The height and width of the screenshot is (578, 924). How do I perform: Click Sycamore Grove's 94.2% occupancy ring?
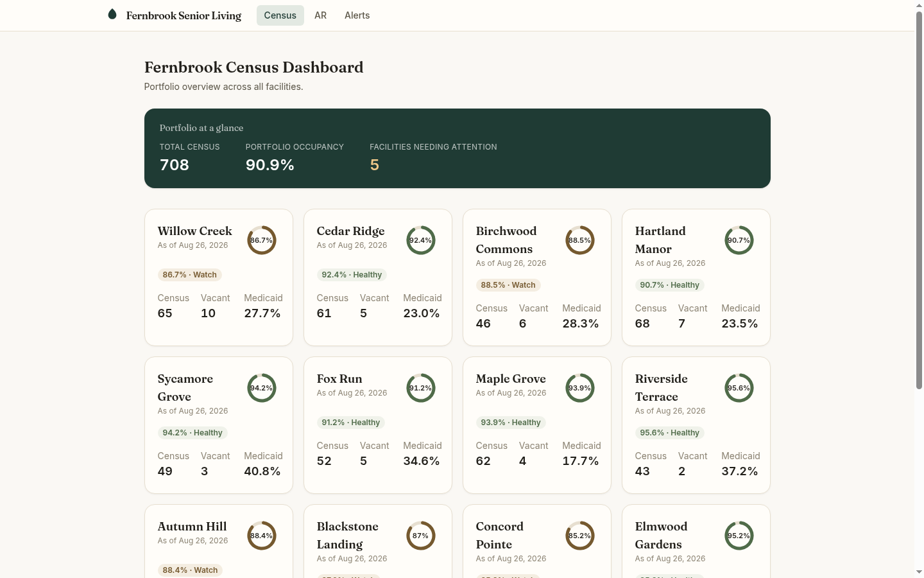[262, 388]
